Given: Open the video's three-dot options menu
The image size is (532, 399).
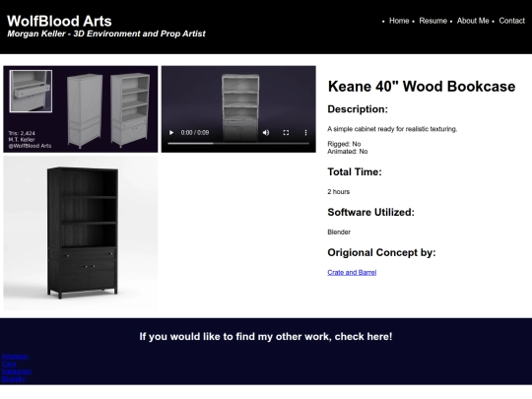Looking at the screenshot, I should click(305, 132).
